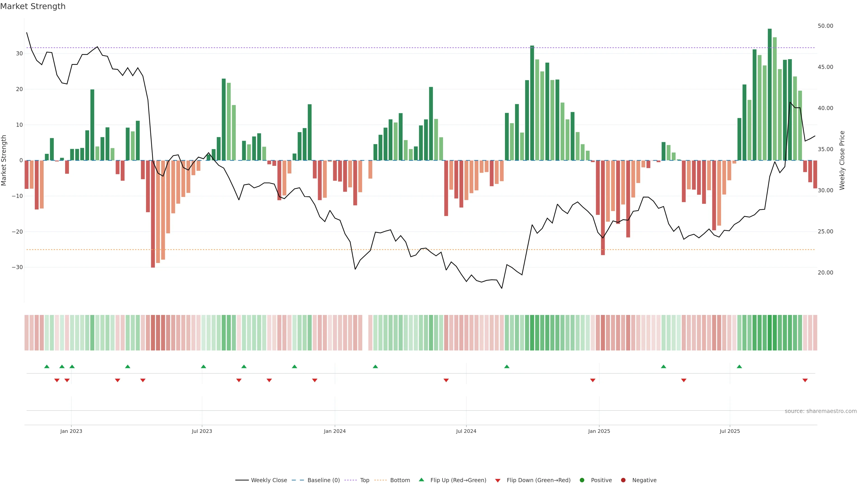
Task: Click the last red flip-down marker
Action: [805, 380]
